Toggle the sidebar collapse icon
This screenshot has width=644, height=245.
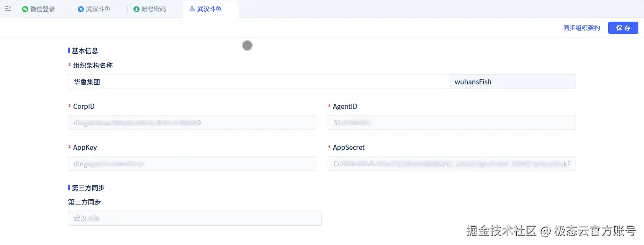click(x=8, y=8)
